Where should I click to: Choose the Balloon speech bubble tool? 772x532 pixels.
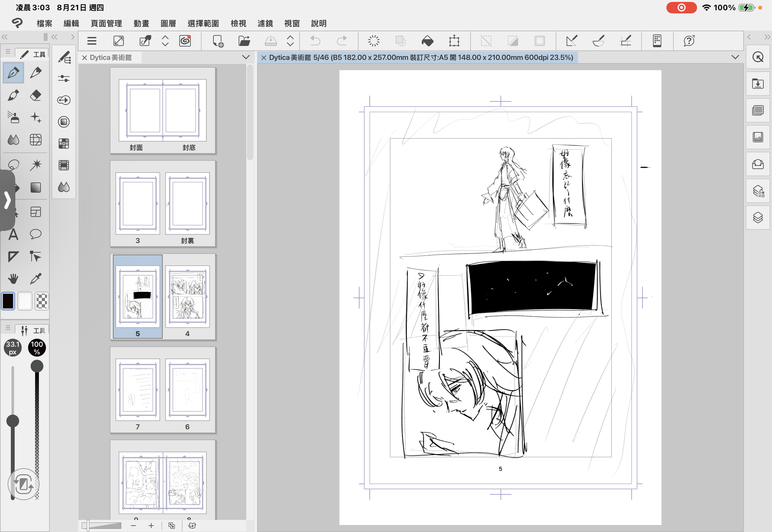tap(36, 234)
